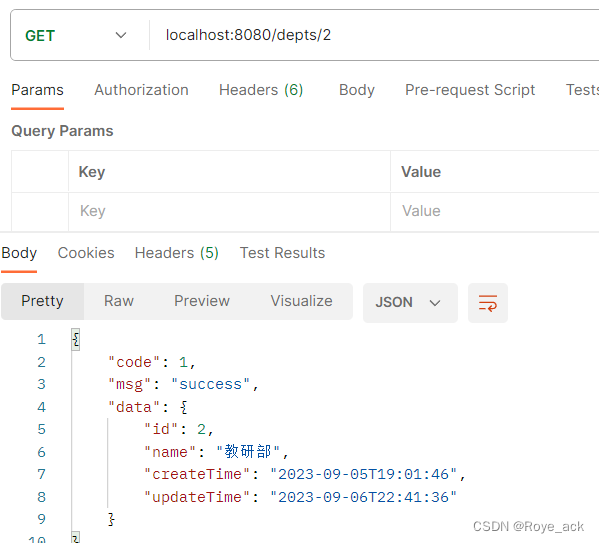
Task: Select the Visualize view button
Action: click(301, 301)
